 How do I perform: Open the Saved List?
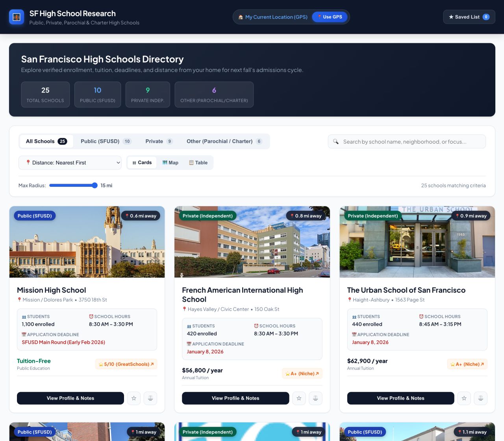click(469, 17)
